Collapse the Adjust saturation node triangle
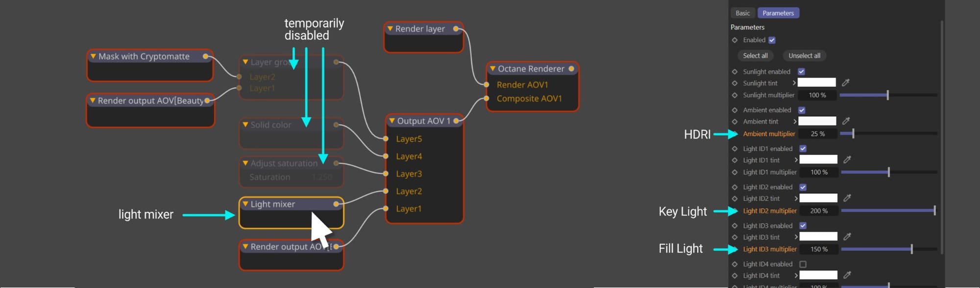This screenshot has height=288, width=980. tap(245, 163)
